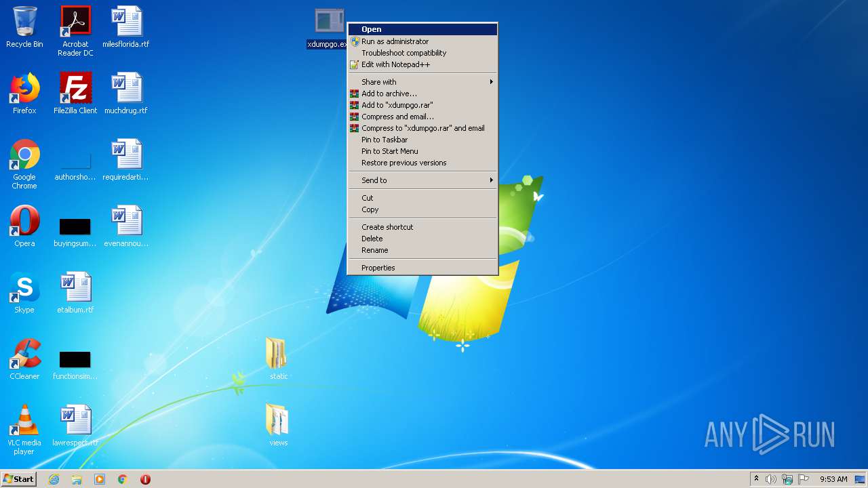
Task: Launch Internet Explorer from taskbar
Action: point(54,479)
